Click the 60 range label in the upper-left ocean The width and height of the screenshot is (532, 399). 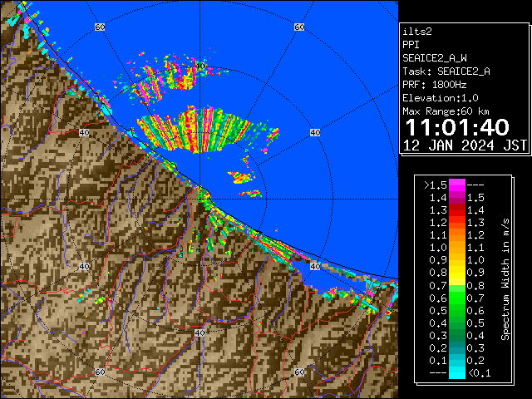click(x=100, y=27)
